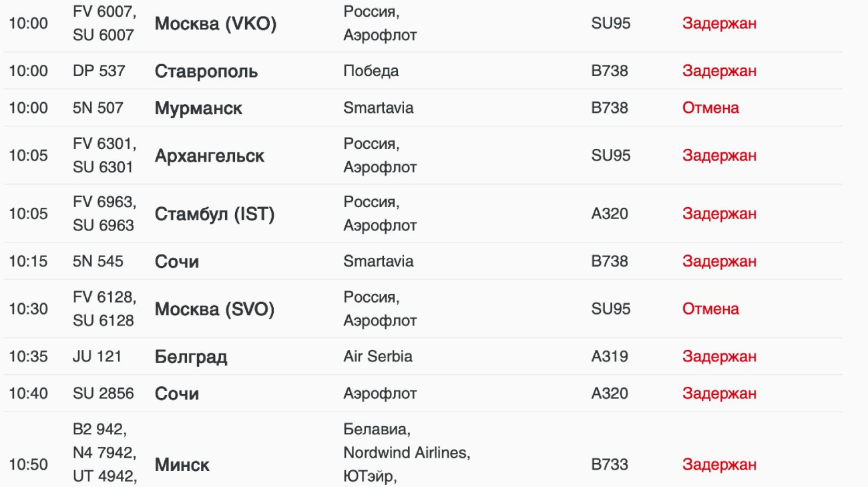Click flight number DP 537

point(99,71)
